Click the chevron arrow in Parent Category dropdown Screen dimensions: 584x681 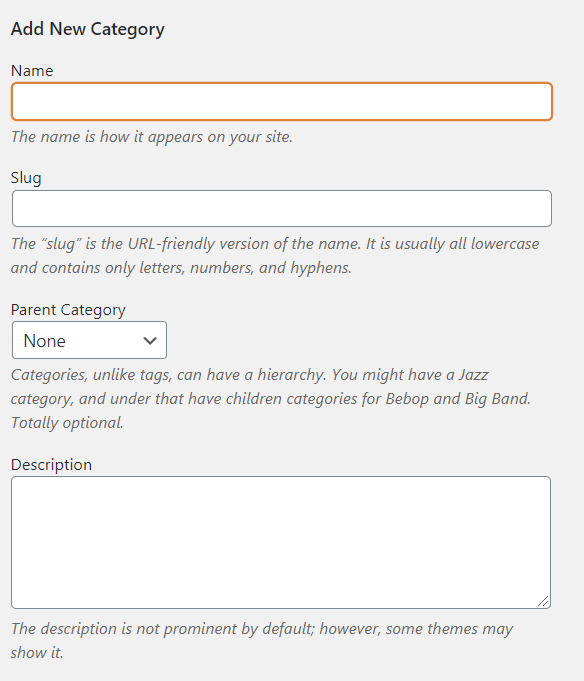(150, 340)
